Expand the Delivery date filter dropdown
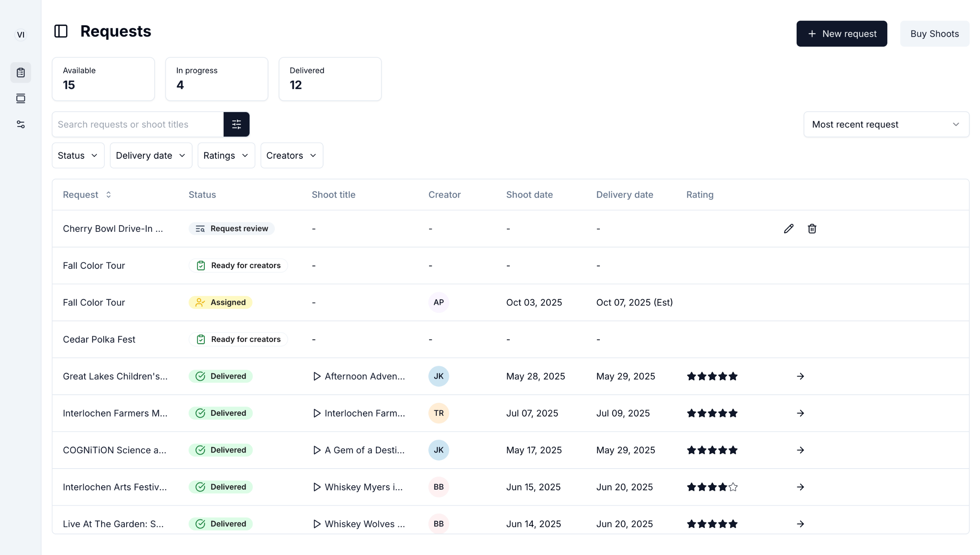Image resolution: width=980 pixels, height=555 pixels. tap(150, 156)
